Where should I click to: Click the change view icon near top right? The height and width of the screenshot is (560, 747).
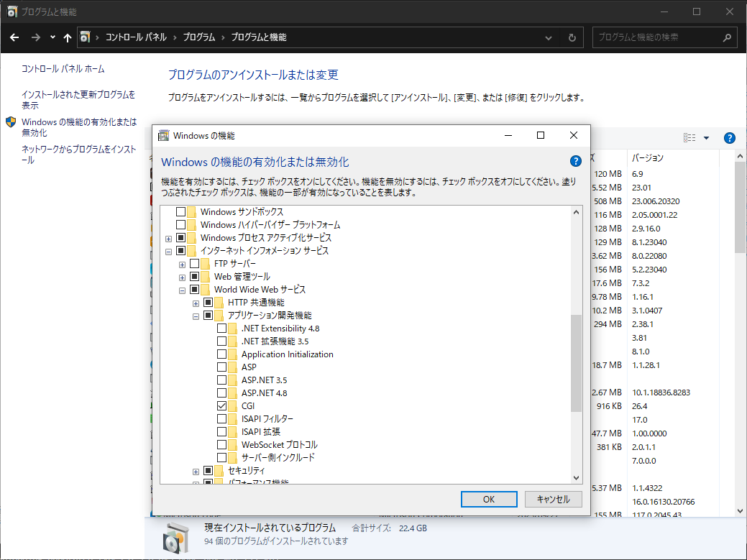click(x=689, y=137)
